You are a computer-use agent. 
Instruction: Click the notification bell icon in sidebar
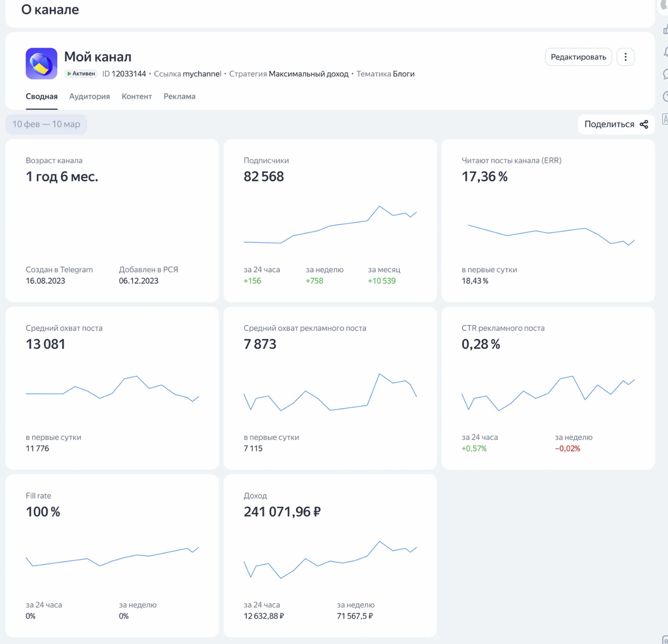pyautogui.click(x=666, y=52)
